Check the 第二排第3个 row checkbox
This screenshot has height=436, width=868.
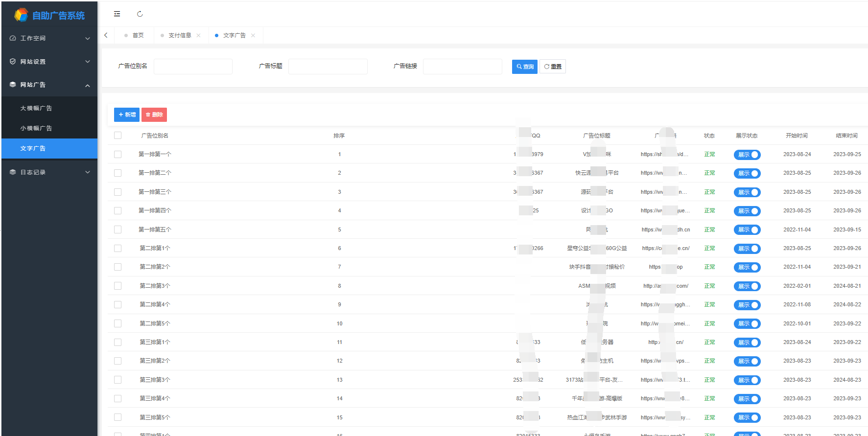pos(117,286)
